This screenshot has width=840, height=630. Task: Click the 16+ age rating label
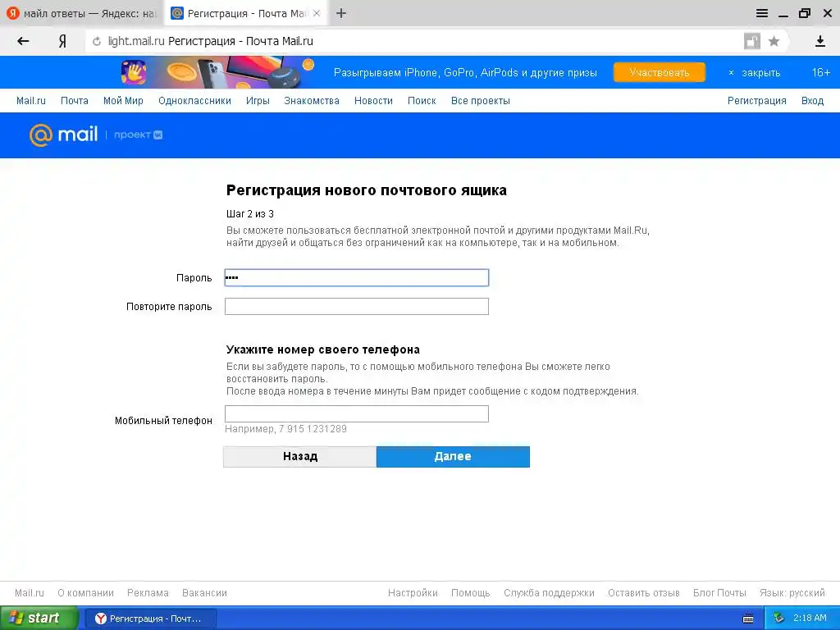[x=820, y=73]
